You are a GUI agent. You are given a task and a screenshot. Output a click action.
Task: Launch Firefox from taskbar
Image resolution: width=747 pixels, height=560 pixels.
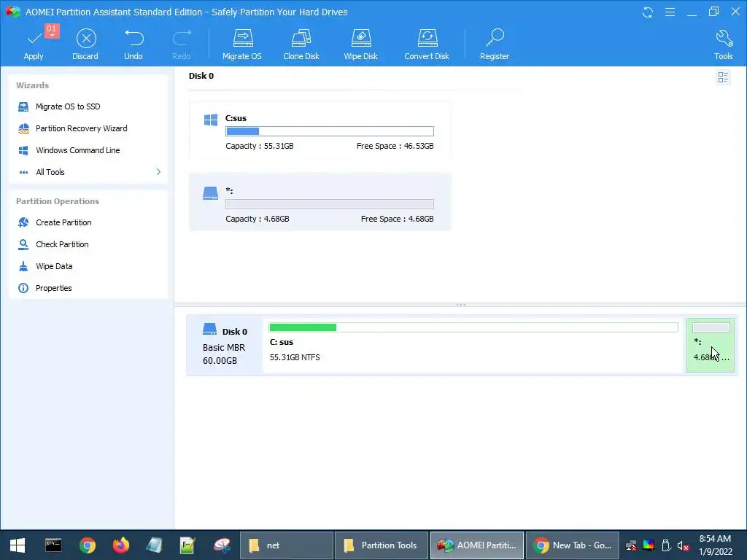[x=120, y=545]
